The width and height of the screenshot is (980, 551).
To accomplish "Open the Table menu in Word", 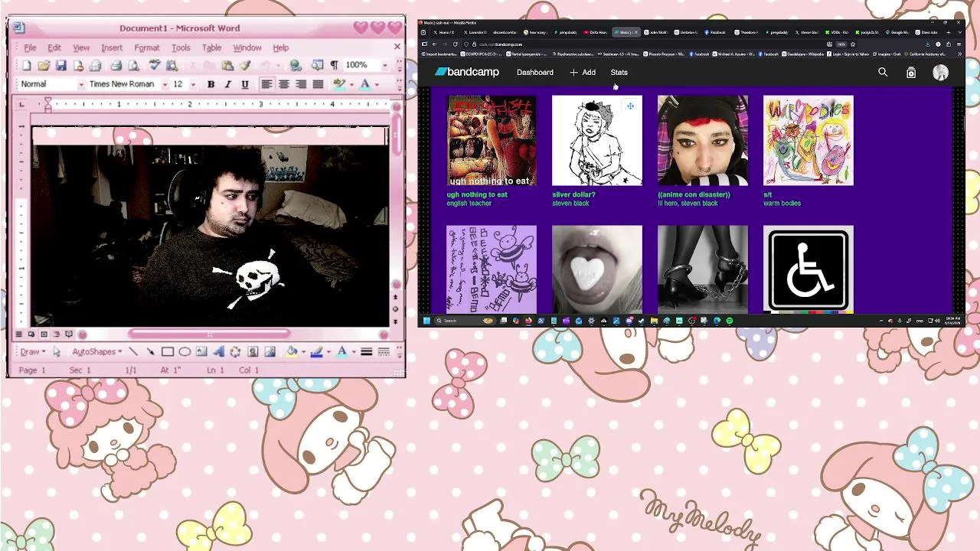I will coord(211,47).
